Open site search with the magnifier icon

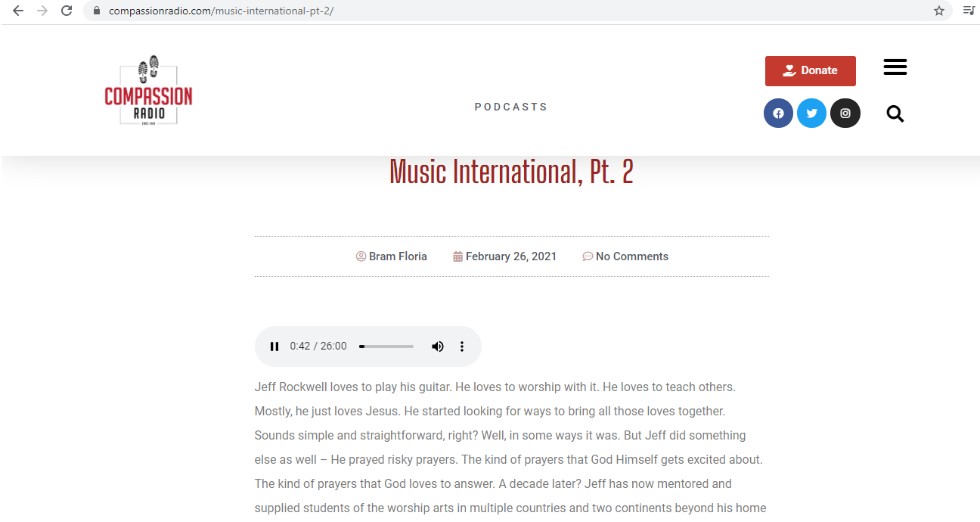coord(895,114)
